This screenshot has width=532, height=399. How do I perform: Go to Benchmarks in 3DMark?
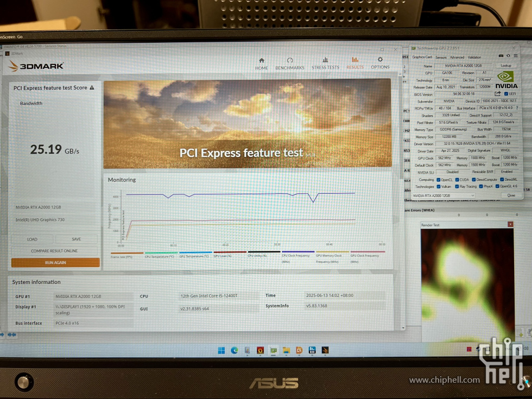[x=290, y=64]
